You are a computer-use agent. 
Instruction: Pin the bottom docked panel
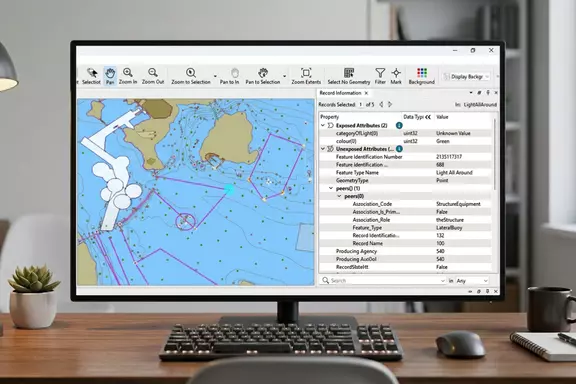[x=487, y=291]
